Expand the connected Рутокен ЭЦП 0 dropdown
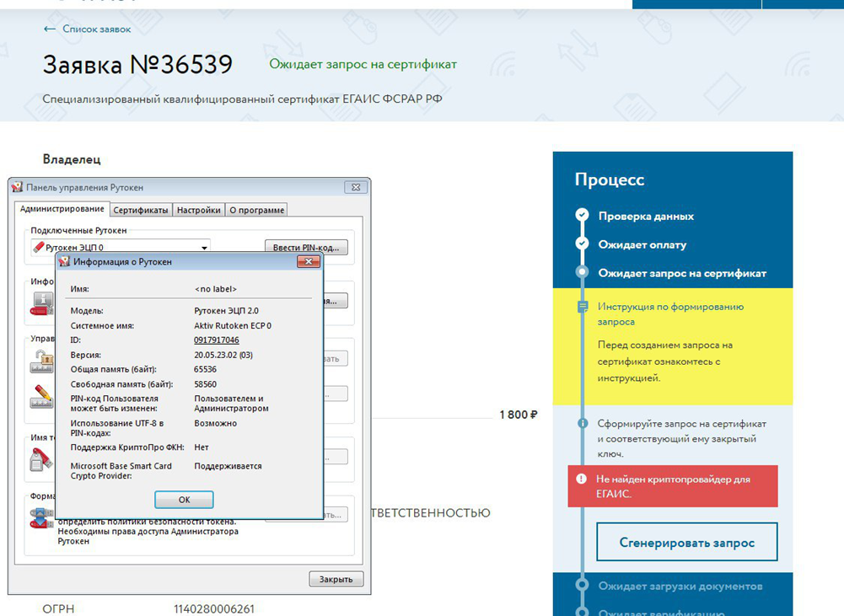Viewport: 844px width, 616px height. (x=204, y=248)
